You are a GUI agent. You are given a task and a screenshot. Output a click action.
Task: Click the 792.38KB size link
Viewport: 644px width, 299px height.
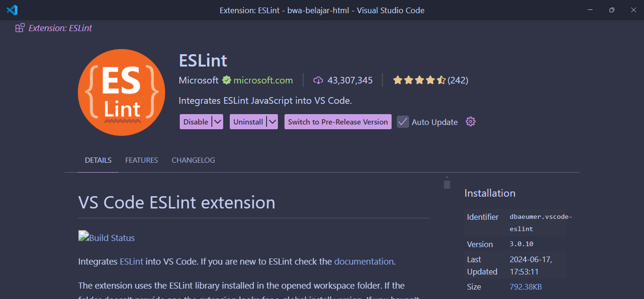coord(526,287)
